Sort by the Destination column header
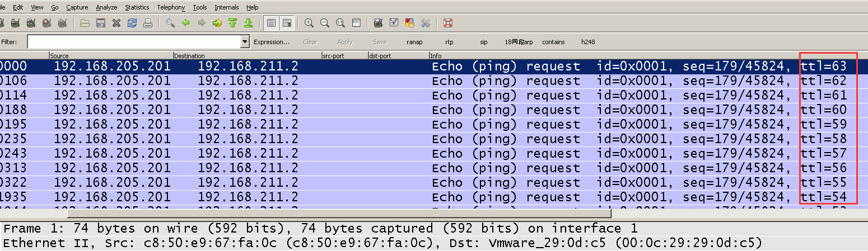The height and width of the screenshot is (251, 868). (x=248, y=56)
